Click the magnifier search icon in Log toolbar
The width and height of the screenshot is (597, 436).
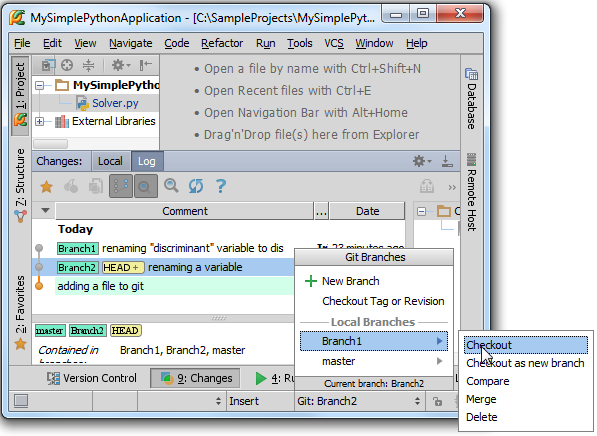tap(171, 186)
